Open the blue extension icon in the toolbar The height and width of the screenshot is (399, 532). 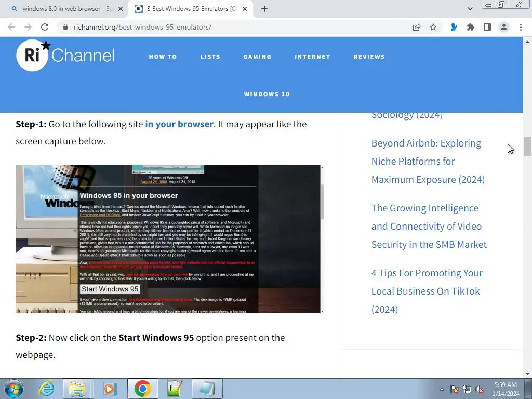454,27
